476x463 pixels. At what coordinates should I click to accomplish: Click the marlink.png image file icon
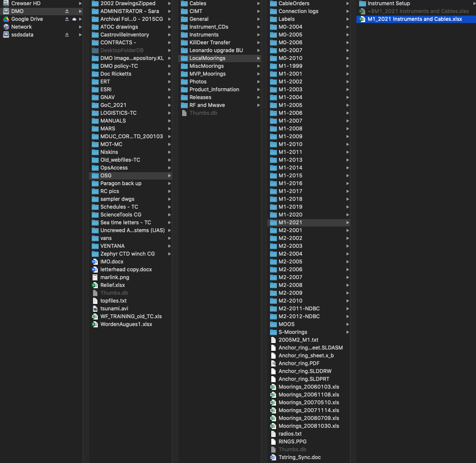pos(95,277)
